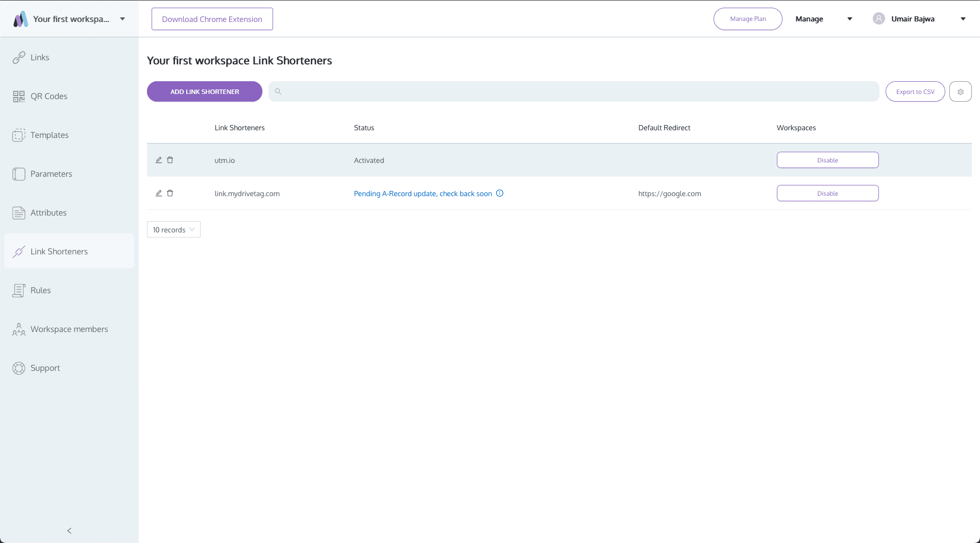Open Templates in sidebar
The image size is (980, 543).
click(50, 135)
